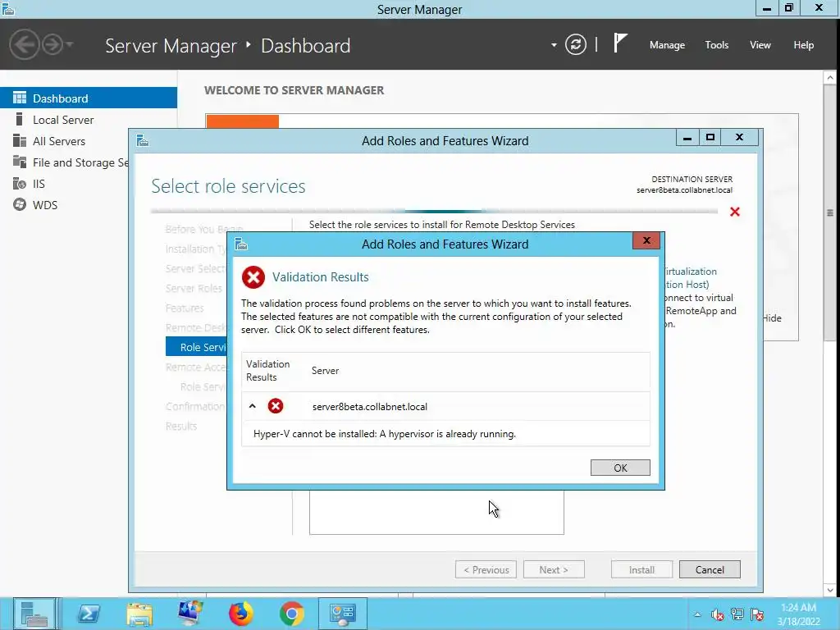Click OK in the Validation Results dialog

[x=620, y=468]
